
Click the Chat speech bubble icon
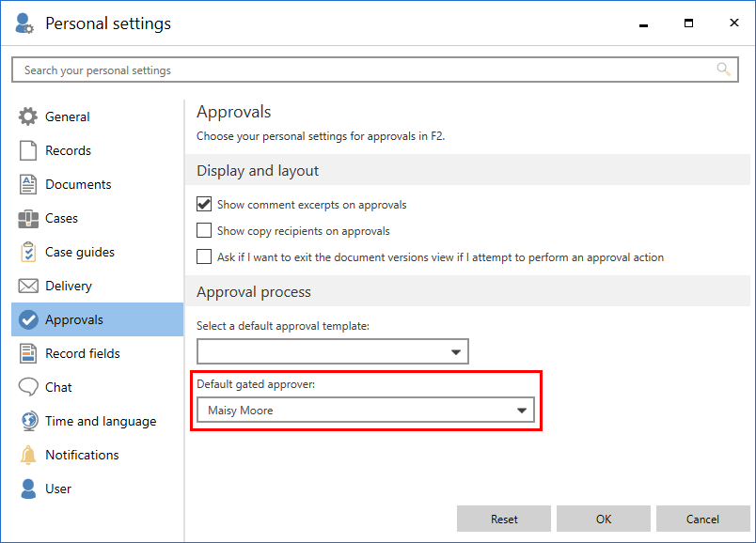(x=28, y=387)
